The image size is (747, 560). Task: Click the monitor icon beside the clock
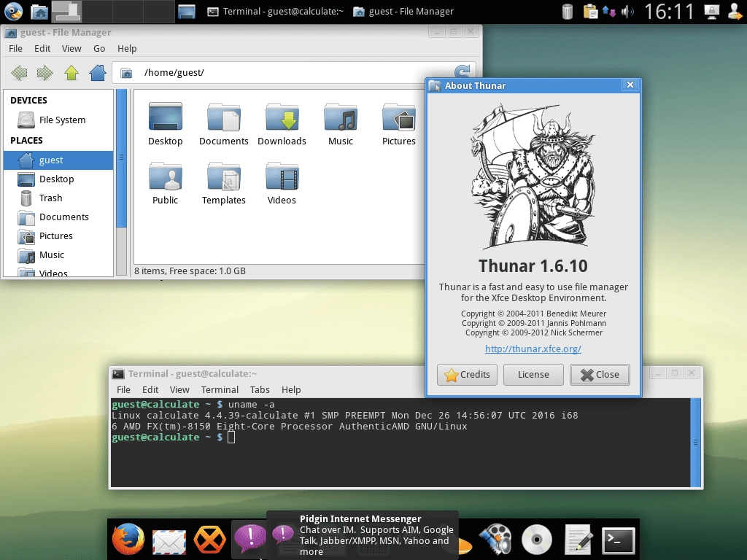pos(712,12)
